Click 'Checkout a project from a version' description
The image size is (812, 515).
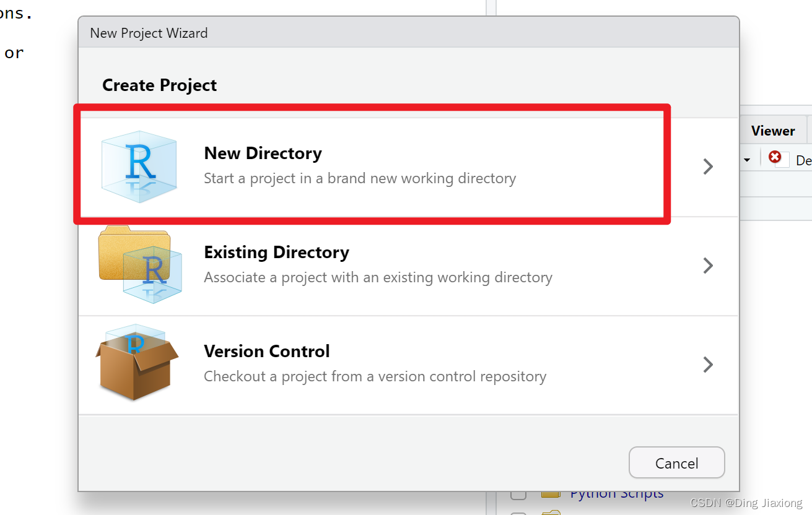(375, 376)
